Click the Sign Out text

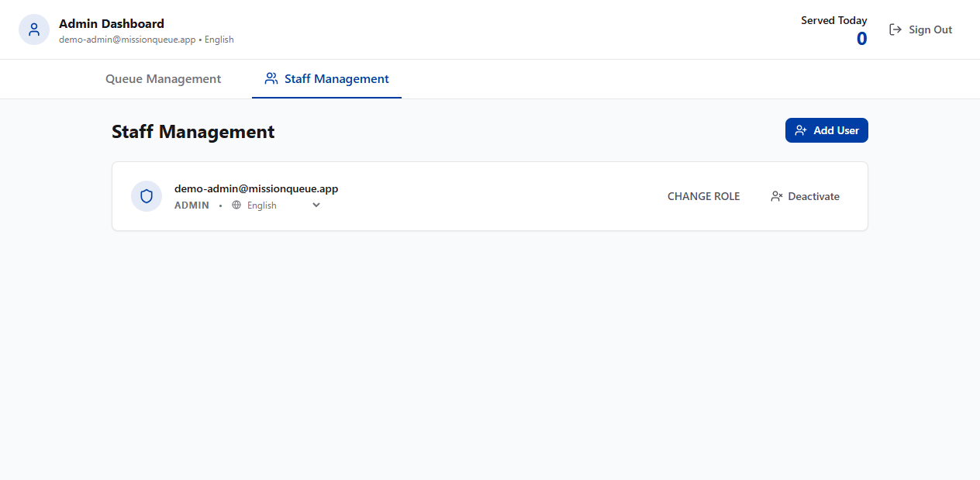930,29
